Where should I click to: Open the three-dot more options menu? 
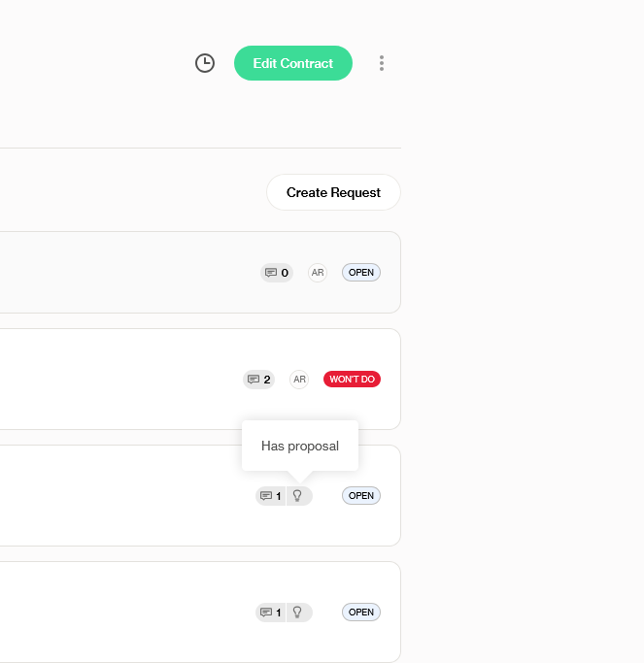382,63
